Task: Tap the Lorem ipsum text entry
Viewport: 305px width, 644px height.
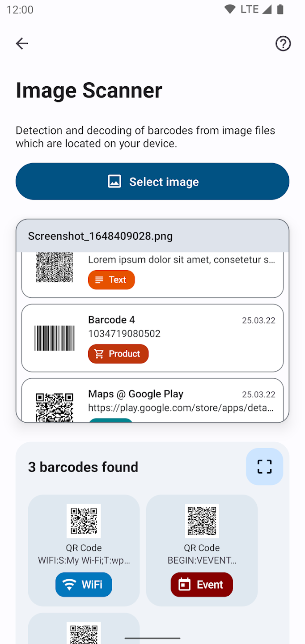Action: tap(181, 260)
